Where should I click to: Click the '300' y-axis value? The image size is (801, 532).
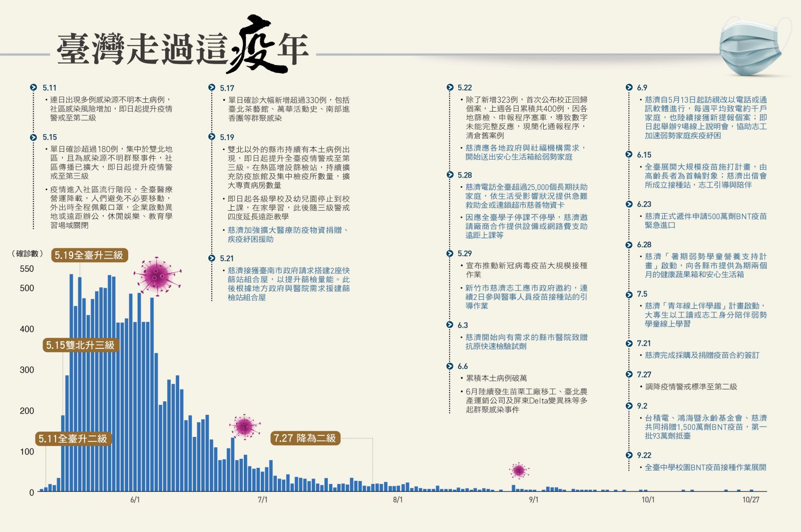pyautogui.click(x=27, y=370)
